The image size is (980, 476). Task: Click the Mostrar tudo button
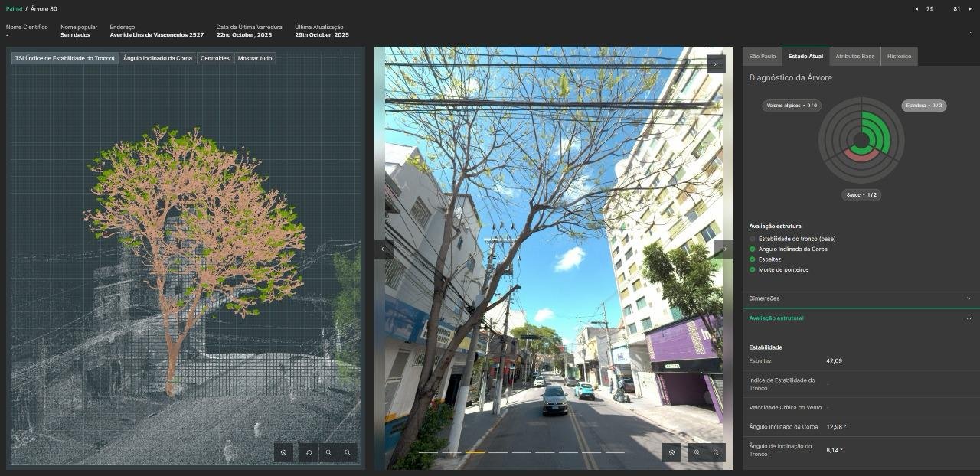[254, 58]
